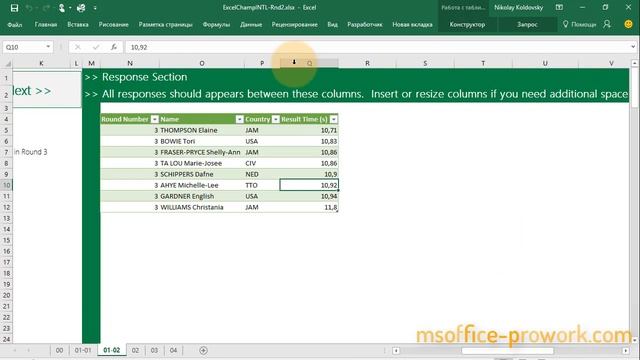Expand the Name Box dropdown
This screenshot has width=640, height=360.
pos(48,47)
